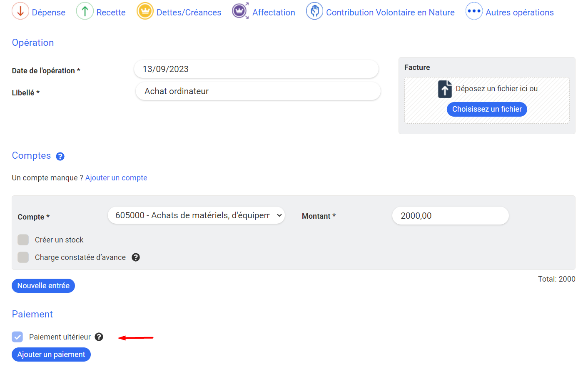
Task: Open help for Charge constatée d'avance
Action: point(136,257)
